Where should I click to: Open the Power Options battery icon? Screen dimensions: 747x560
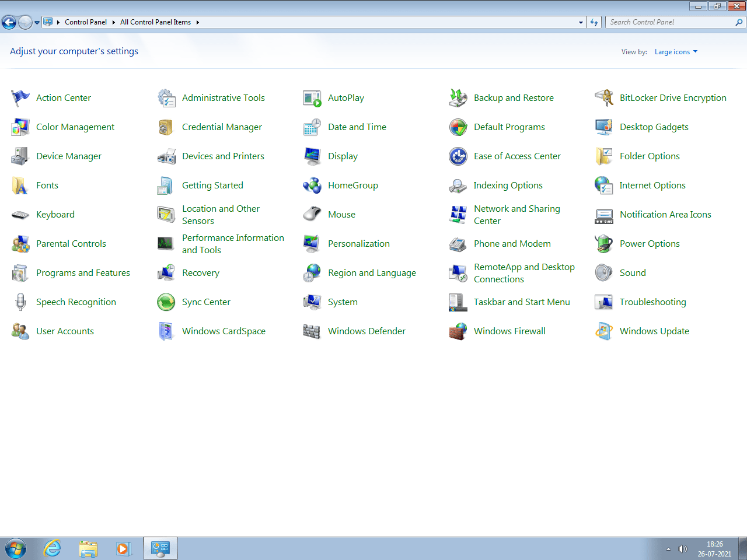(604, 244)
